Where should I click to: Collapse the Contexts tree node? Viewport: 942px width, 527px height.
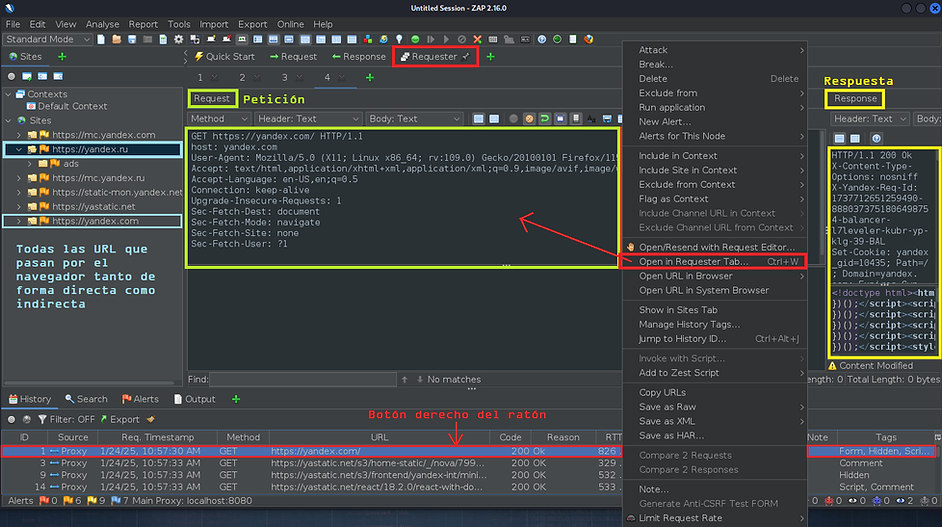(x=8, y=94)
